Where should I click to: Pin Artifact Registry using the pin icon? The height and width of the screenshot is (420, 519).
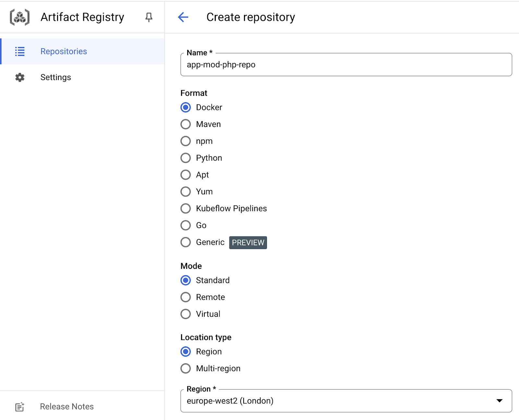(149, 17)
